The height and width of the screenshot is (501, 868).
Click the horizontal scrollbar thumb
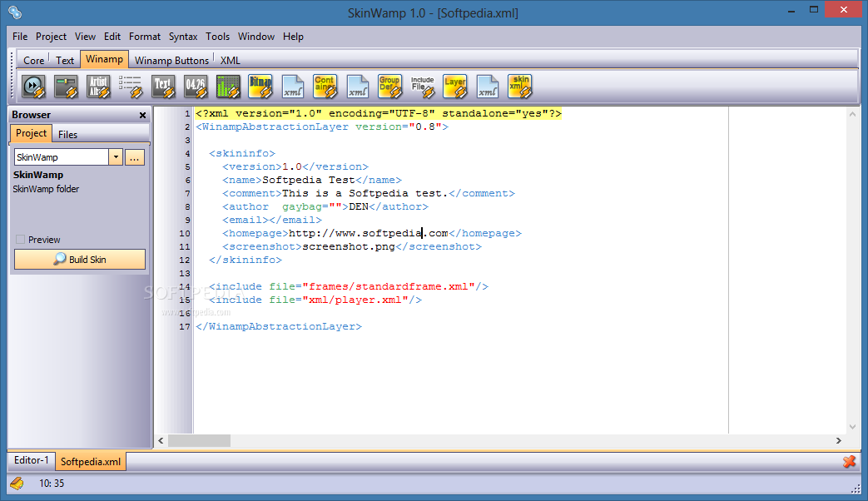[x=199, y=440]
